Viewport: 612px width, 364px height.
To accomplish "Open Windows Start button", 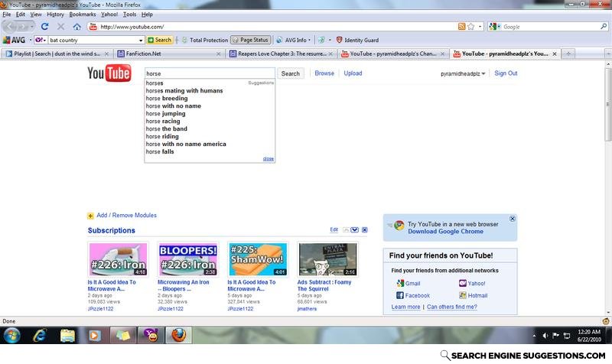I will coord(11,335).
